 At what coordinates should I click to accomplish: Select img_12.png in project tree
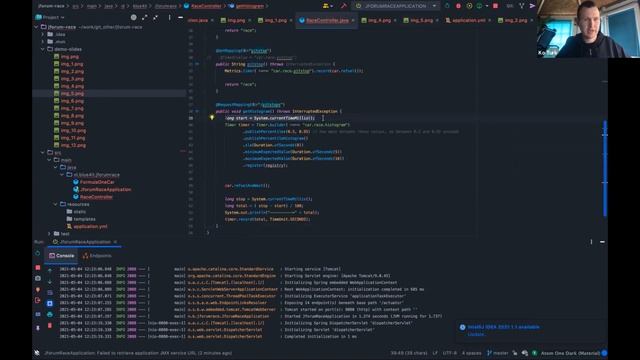click(x=70, y=145)
